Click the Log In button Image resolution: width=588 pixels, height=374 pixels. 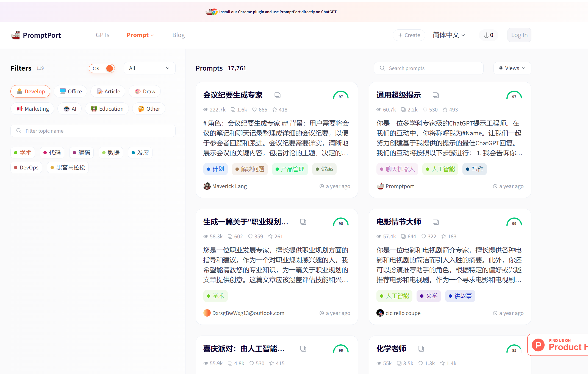519,35
